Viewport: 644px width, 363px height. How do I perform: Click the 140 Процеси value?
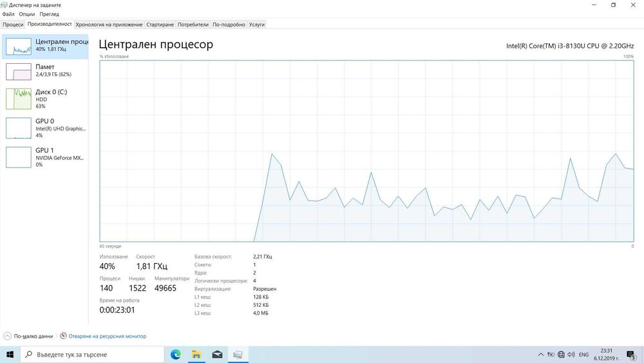(106, 288)
